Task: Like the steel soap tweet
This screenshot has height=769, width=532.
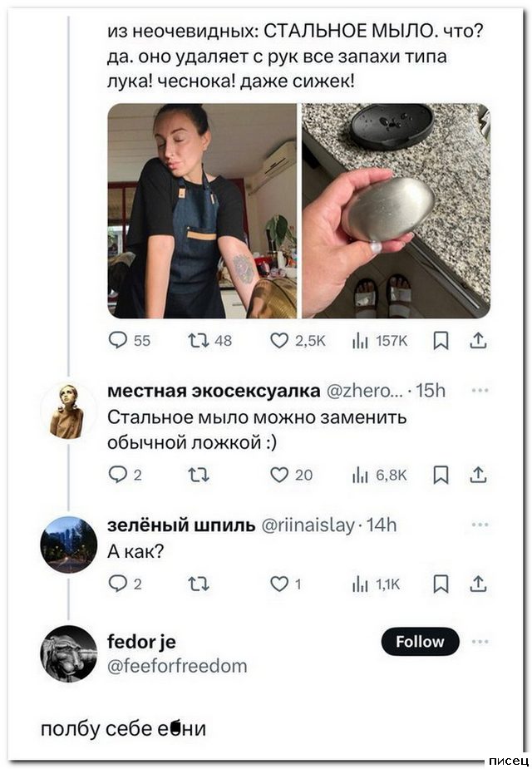Action: point(280,339)
